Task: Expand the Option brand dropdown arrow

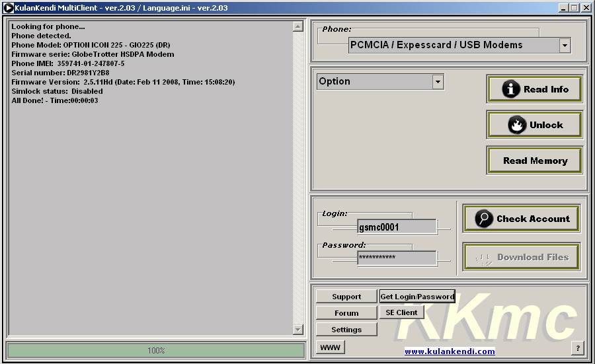Action: coord(438,82)
